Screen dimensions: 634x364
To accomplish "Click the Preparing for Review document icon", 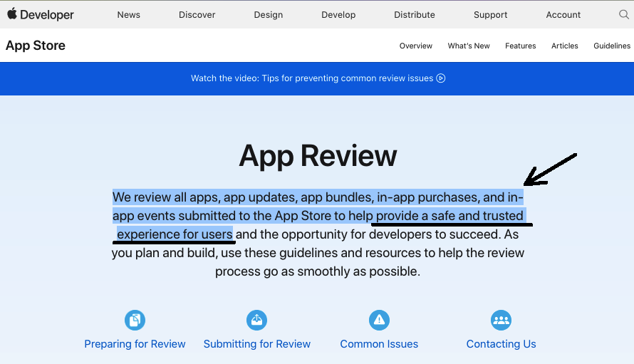I will pyautogui.click(x=135, y=321).
